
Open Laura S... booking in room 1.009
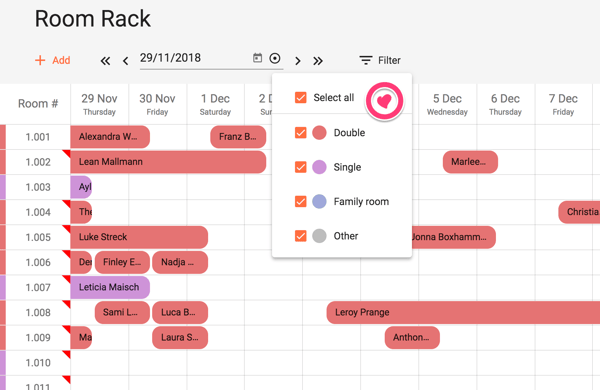(x=180, y=338)
